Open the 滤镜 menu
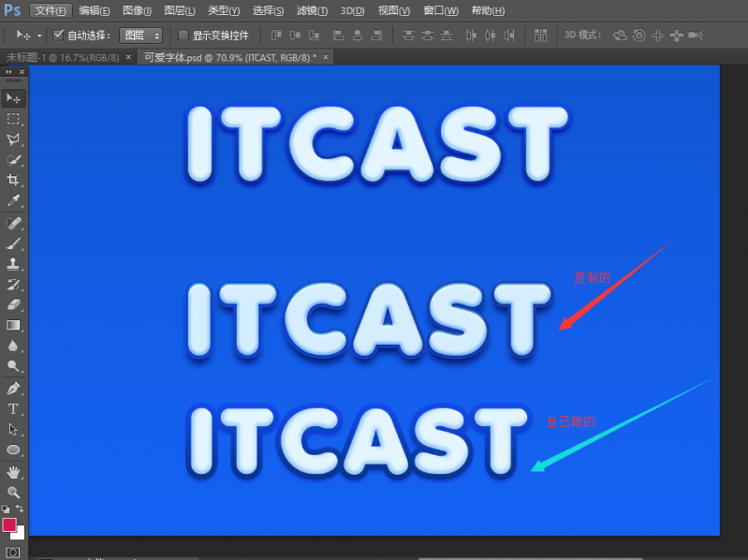The height and width of the screenshot is (560, 748). click(312, 10)
